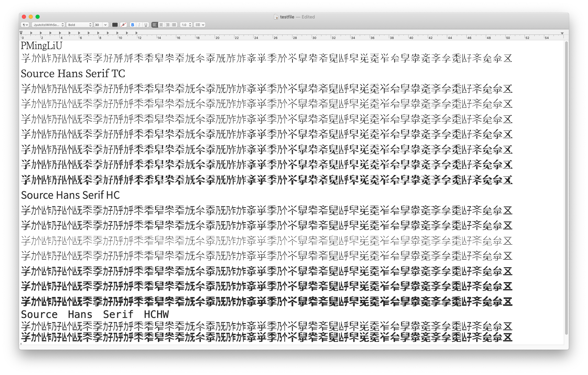This screenshot has height=375, width=588.
Task: Toggle italic formatting with the I button
Action: tap(139, 25)
